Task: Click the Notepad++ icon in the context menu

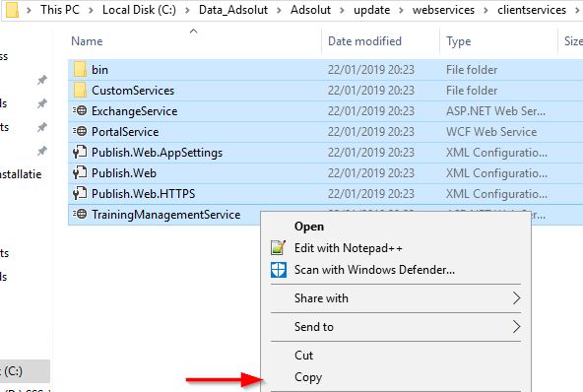Action: [279, 247]
